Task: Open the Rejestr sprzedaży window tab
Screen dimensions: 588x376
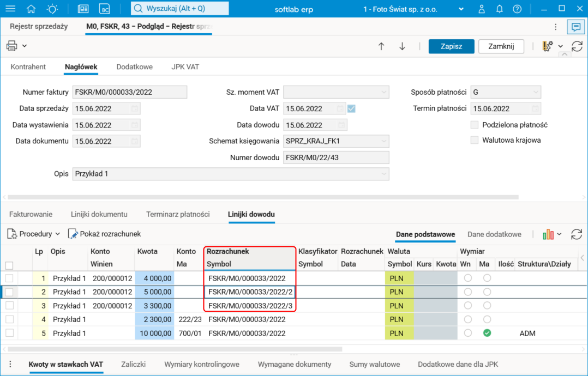Action: point(39,27)
